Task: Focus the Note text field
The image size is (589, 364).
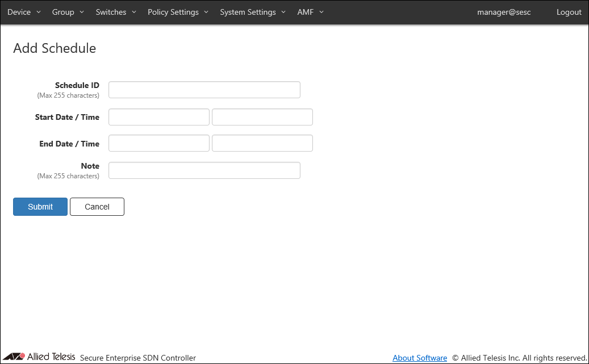Action: point(204,170)
